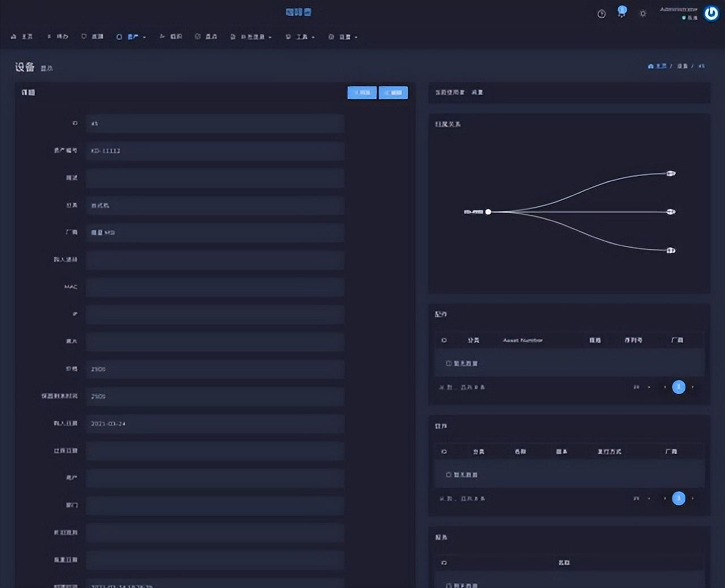This screenshot has height=588, width=725.
Task: Click the MAC address field
Action: coord(215,287)
